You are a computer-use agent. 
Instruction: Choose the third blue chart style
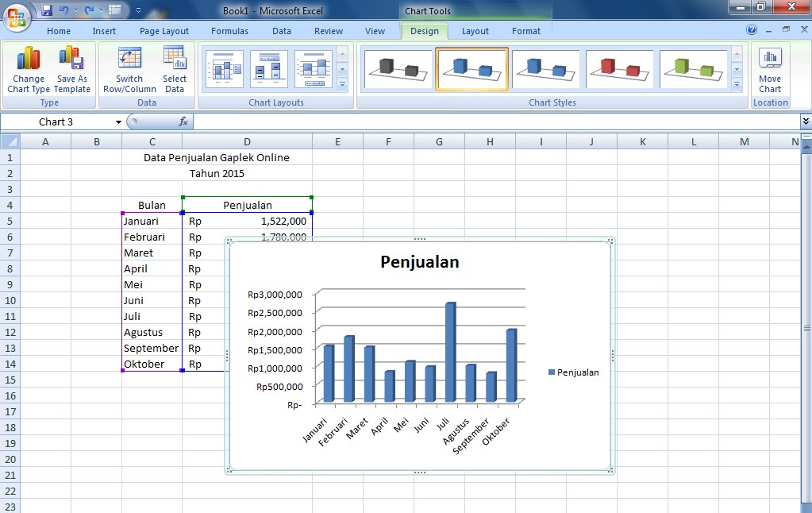tap(546, 69)
